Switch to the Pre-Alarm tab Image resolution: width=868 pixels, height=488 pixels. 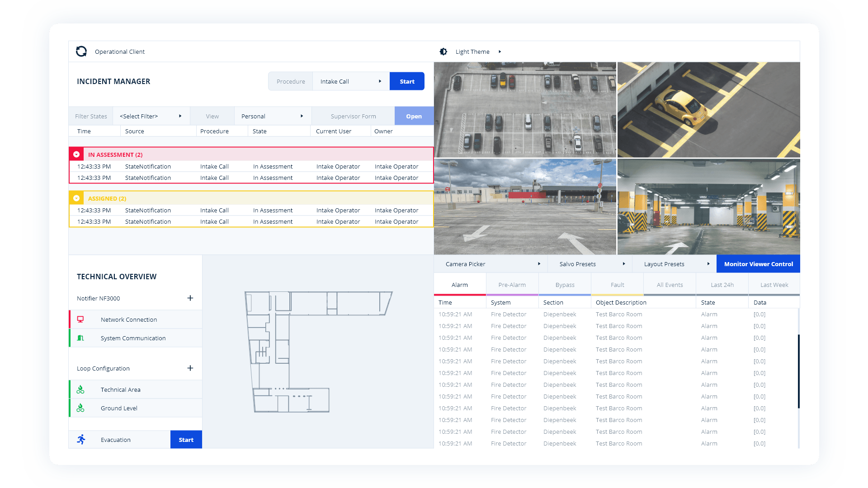coord(512,285)
